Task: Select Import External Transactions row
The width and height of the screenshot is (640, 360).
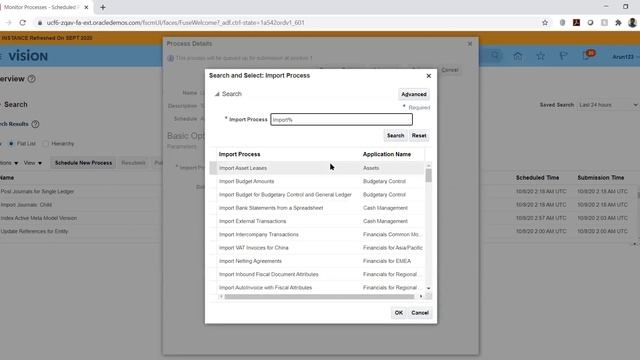Action: (x=317, y=221)
